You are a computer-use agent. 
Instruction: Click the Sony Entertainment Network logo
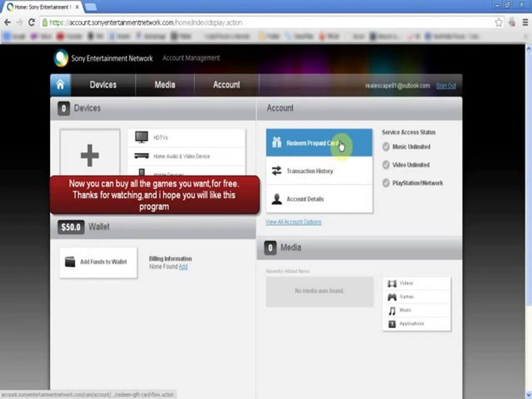click(104, 58)
